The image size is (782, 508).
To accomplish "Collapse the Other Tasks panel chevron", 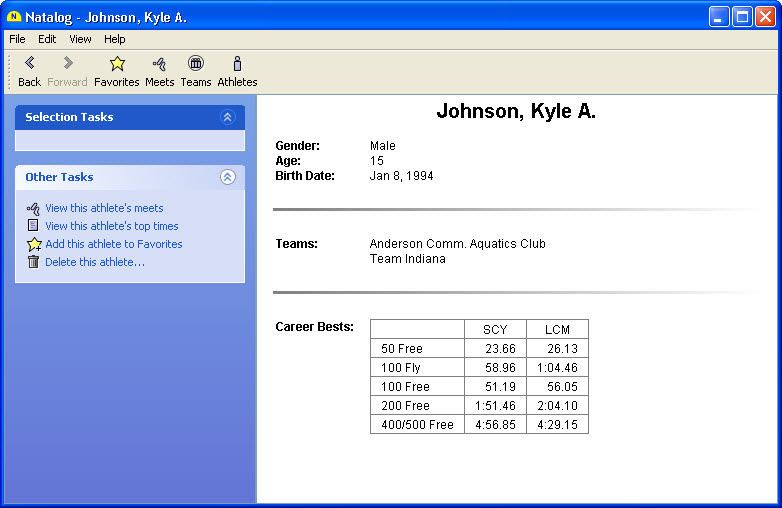I will pyautogui.click(x=227, y=177).
